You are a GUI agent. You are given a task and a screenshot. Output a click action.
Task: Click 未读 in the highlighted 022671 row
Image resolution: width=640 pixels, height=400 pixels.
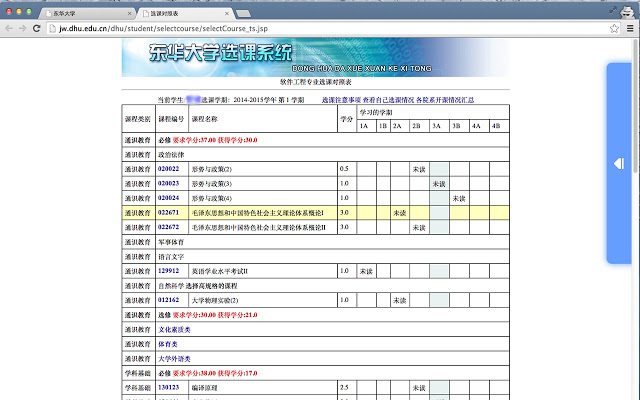[x=399, y=213]
